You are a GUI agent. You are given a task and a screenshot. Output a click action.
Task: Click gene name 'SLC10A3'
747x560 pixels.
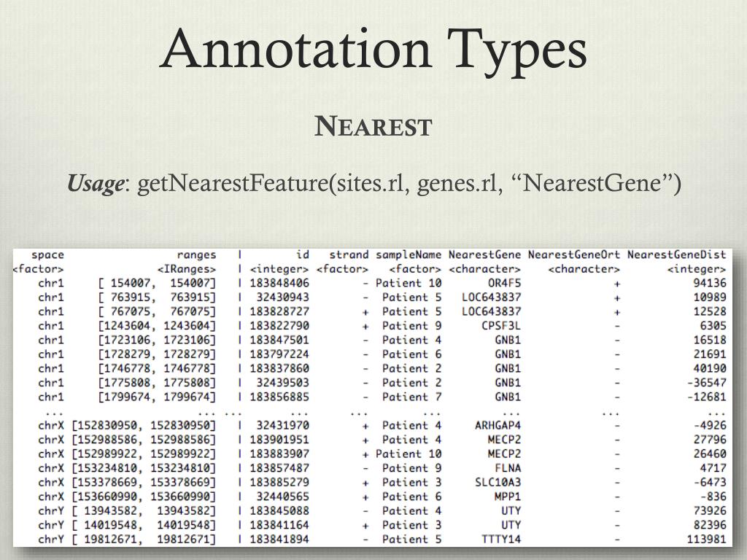pyautogui.click(x=498, y=483)
